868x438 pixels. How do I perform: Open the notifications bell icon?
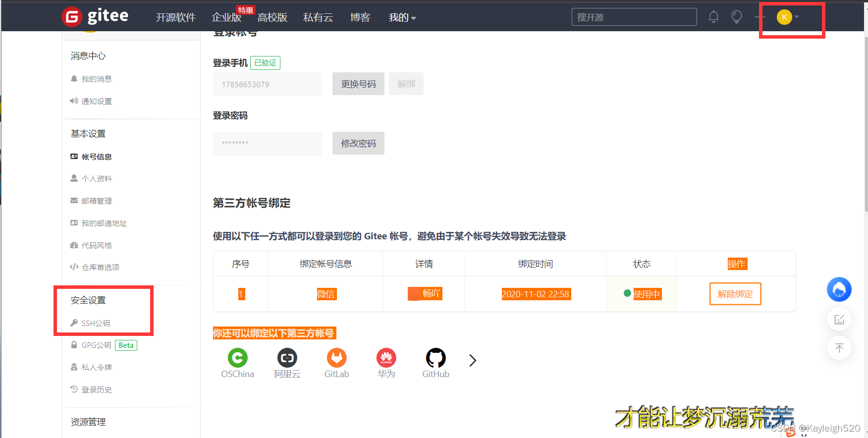713,17
